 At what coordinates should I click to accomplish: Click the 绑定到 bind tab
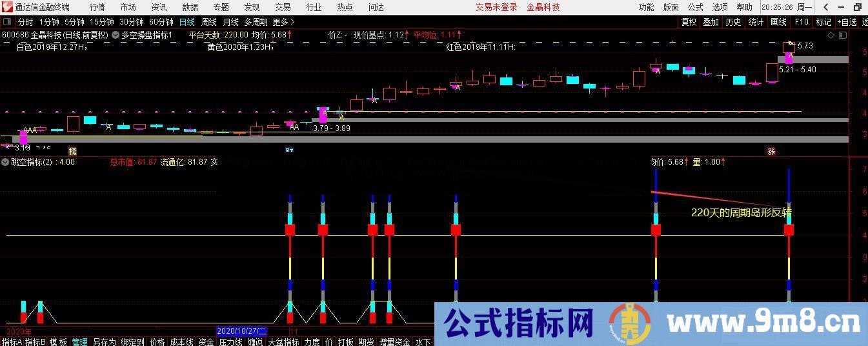(x=132, y=341)
